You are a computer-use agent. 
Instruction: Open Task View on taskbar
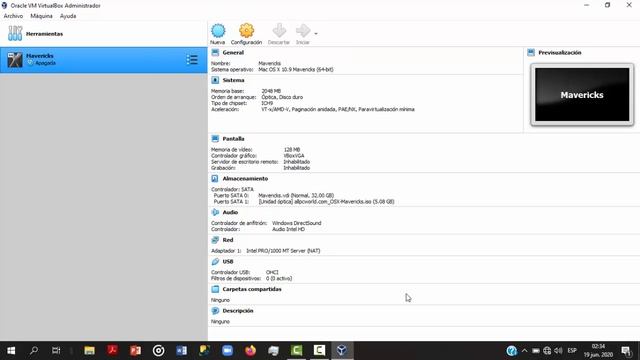pyautogui.click(x=56, y=350)
